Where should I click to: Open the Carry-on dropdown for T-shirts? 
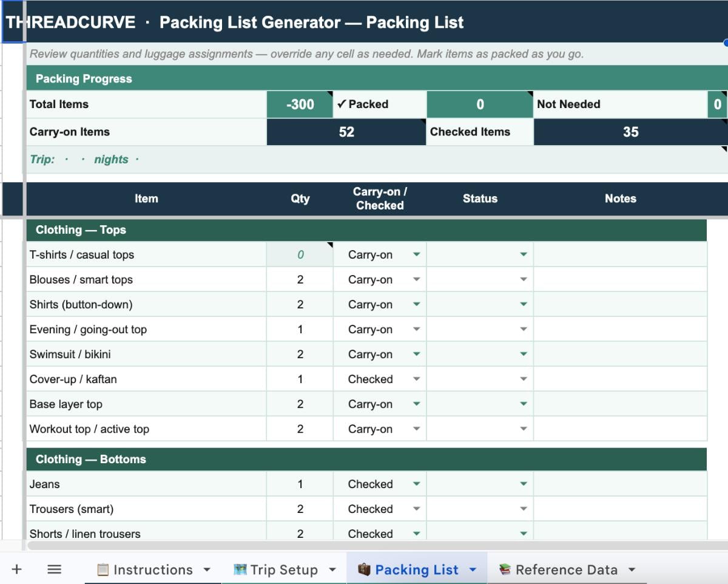pyautogui.click(x=417, y=254)
